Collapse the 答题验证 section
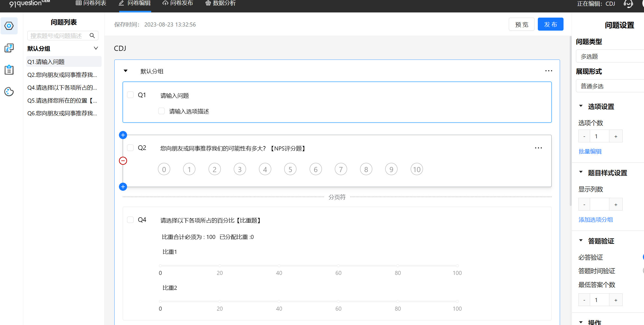This screenshot has height=325, width=644. (581, 241)
